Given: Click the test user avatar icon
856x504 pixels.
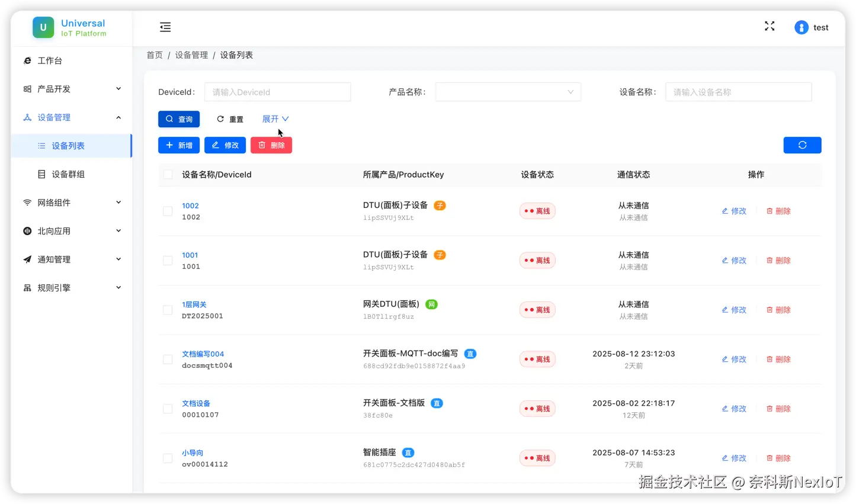Looking at the screenshot, I should pos(801,27).
